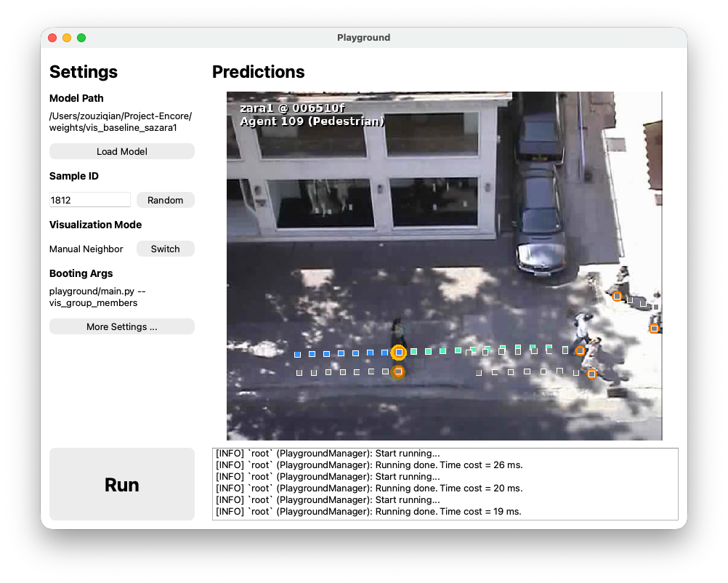Click the Booting Args label
728x583 pixels.
(81, 273)
